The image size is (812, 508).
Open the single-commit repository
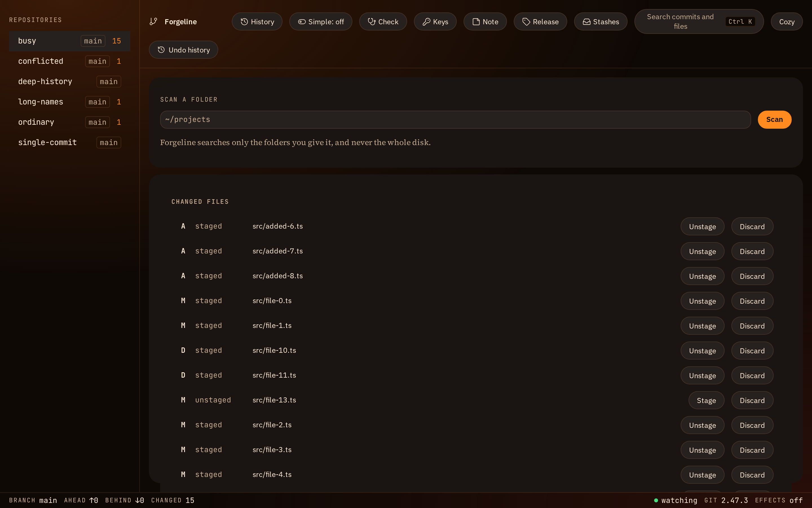69,143
